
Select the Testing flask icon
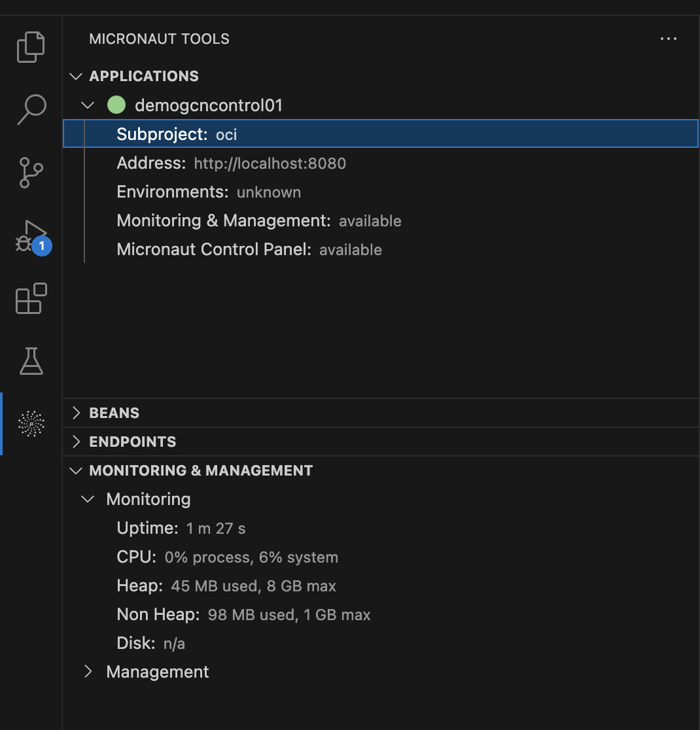(31, 361)
